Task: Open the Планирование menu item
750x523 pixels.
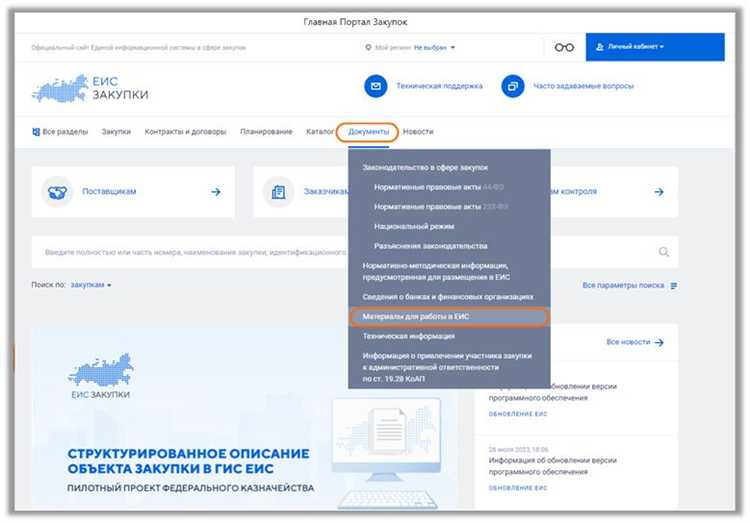Action: click(266, 132)
